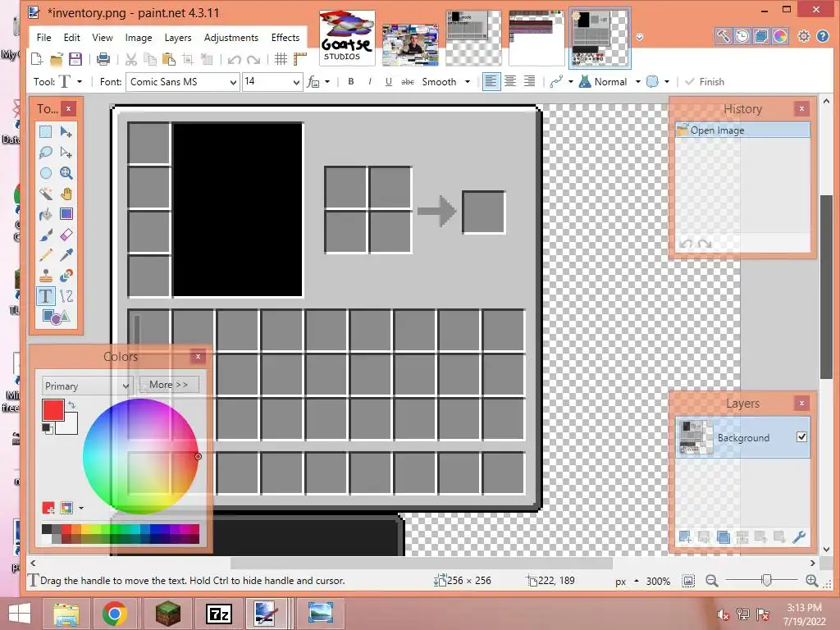Toggle the Tools window button

tap(723, 36)
